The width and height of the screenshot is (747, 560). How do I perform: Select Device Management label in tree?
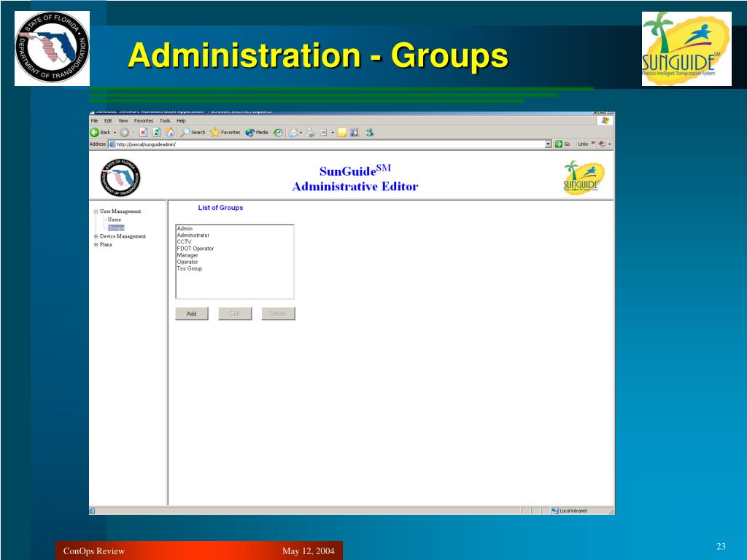pyautogui.click(x=123, y=236)
